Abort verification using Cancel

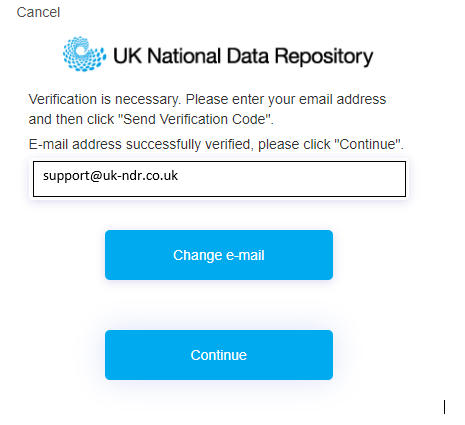coord(38,13)
